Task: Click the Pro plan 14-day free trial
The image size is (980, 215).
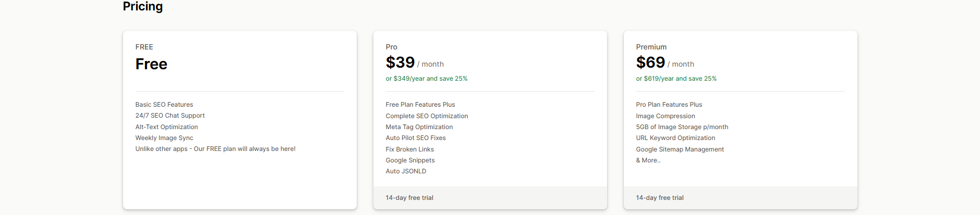Action: pyautogui.click(x=409, y=198)
